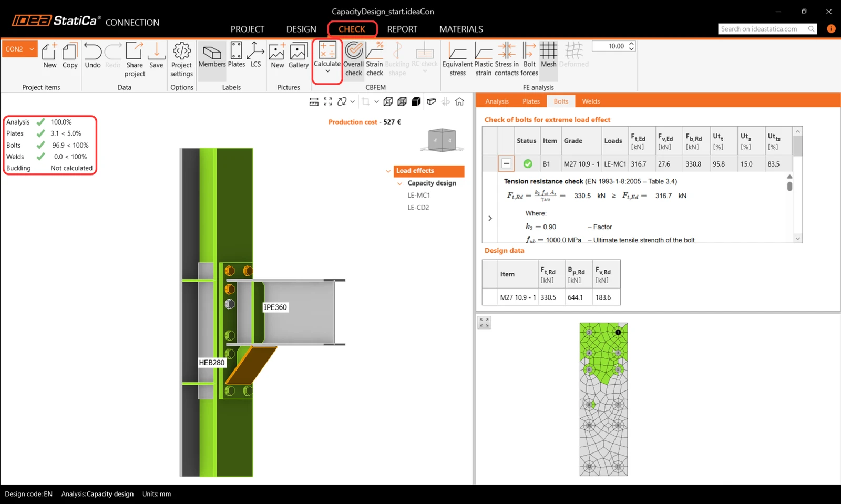
Task: Open the PROJECT tab
Action: click(248, 29)
